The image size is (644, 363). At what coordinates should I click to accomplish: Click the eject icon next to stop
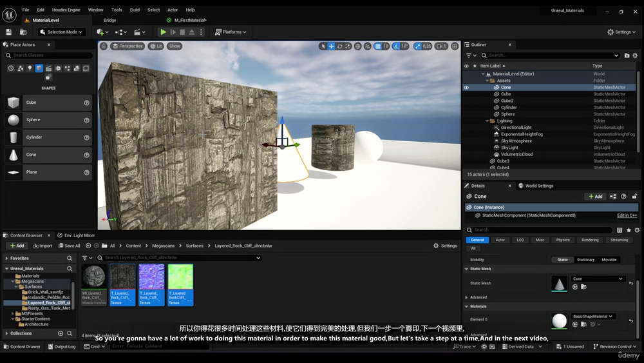point(192,32)
